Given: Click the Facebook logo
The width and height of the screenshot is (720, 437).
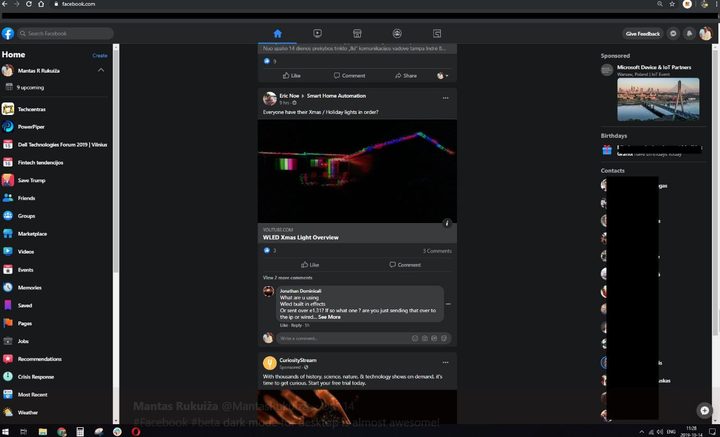Looking at the screenshot, I should tap(8, 33).
